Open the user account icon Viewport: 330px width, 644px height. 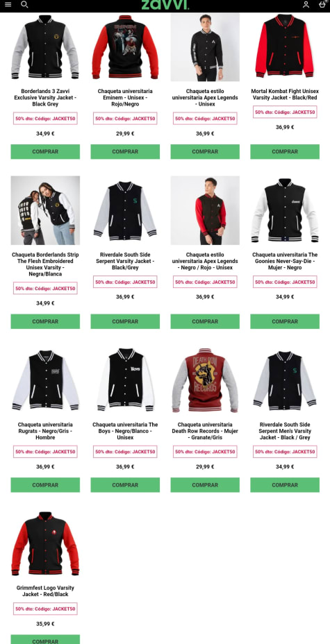(x=306, y=5)
